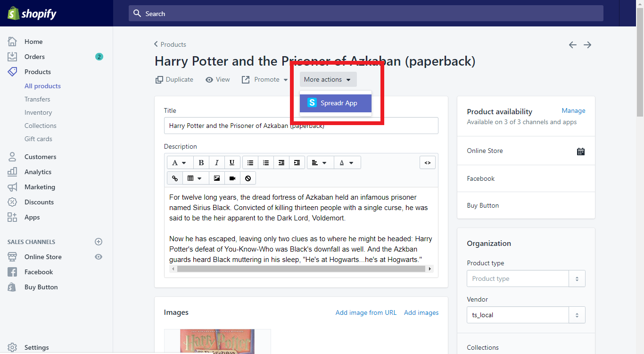Open Buy Button sales channel in sidebar
Viewport: 644px width, 354px height.
pyautogui.click(x=41, y=287)
